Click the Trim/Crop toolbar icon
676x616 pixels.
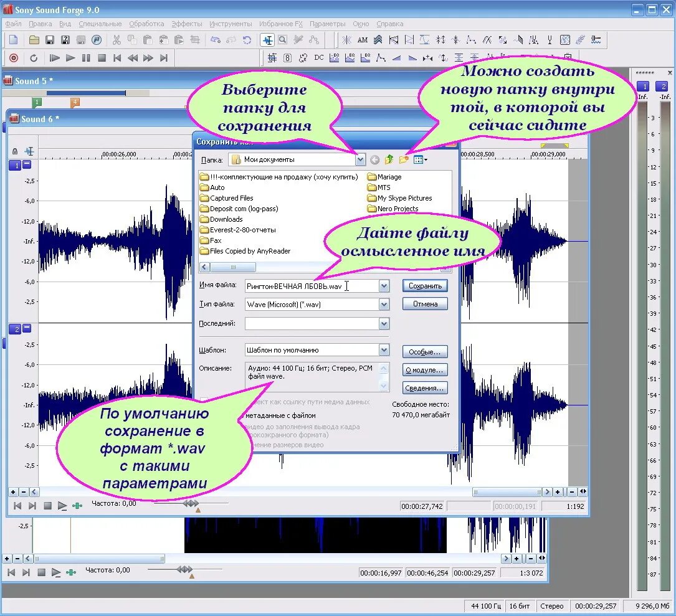195,40
